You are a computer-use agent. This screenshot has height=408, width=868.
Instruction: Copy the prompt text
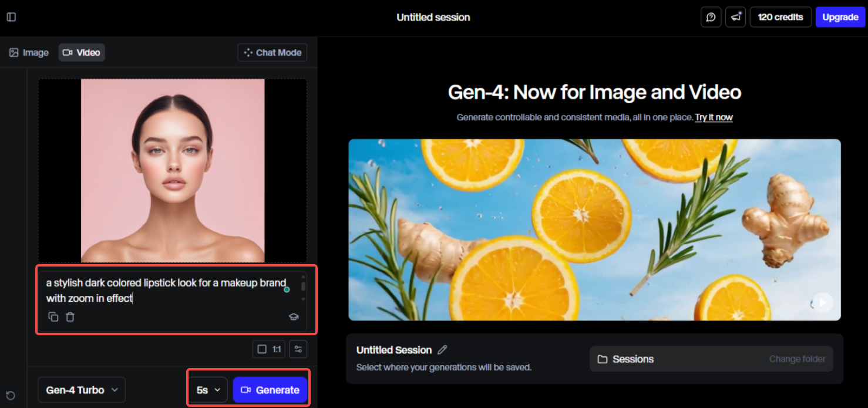click(x=53, y=316)
